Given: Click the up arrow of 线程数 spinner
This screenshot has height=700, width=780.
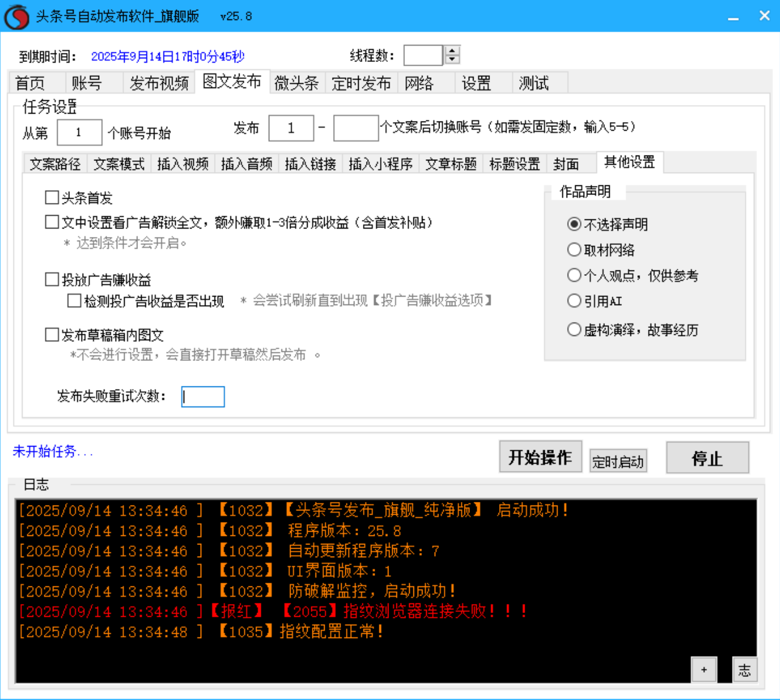Looking at the screenshot, I should click(x=450, y=50).
